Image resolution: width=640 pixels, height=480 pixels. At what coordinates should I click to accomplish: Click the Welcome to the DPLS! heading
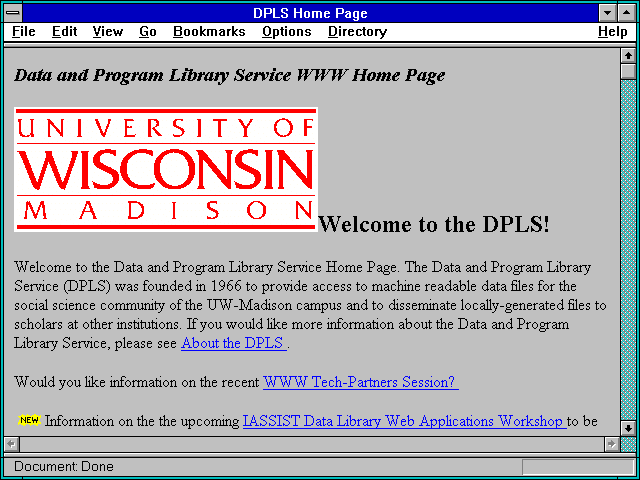click(434, 224)
